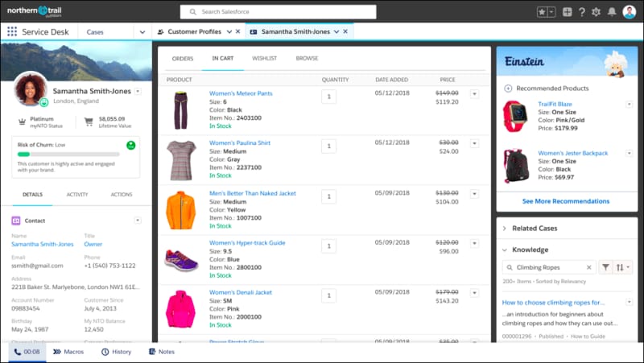Screen dimensions: 644x363
Task: Click the global Add plus icon
Action: coord(568,12)
